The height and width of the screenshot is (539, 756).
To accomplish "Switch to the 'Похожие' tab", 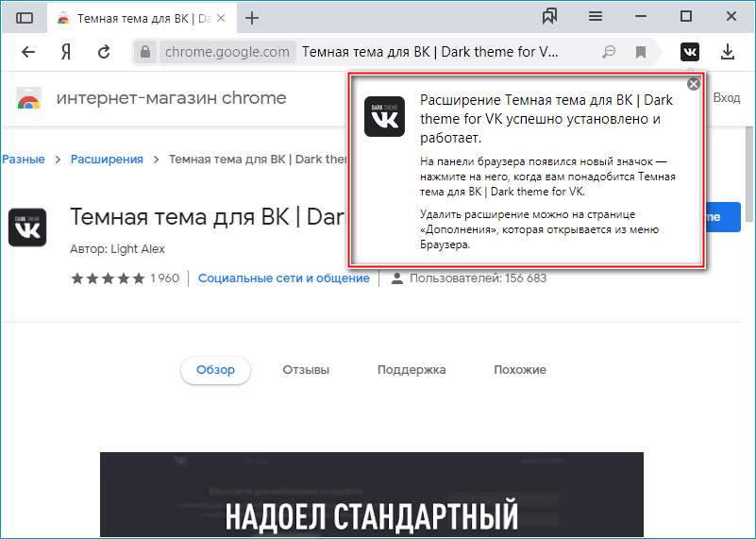I will pyautogui.click(x=520, y=370).
